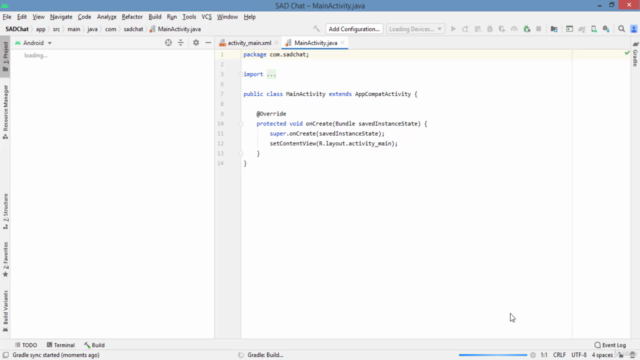
Task: Toggle tool windows button in status bar corner
Action: tap(6, 355)
